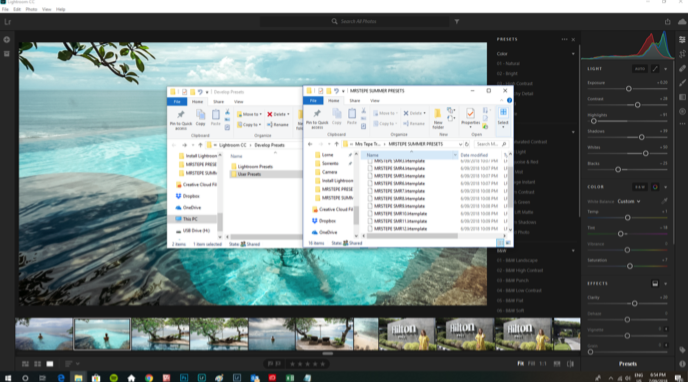Image resolution: width=688 pixels, height=382 pixels.
Task: Select the Linear Gradient tool
Action: tap(682, 97)
